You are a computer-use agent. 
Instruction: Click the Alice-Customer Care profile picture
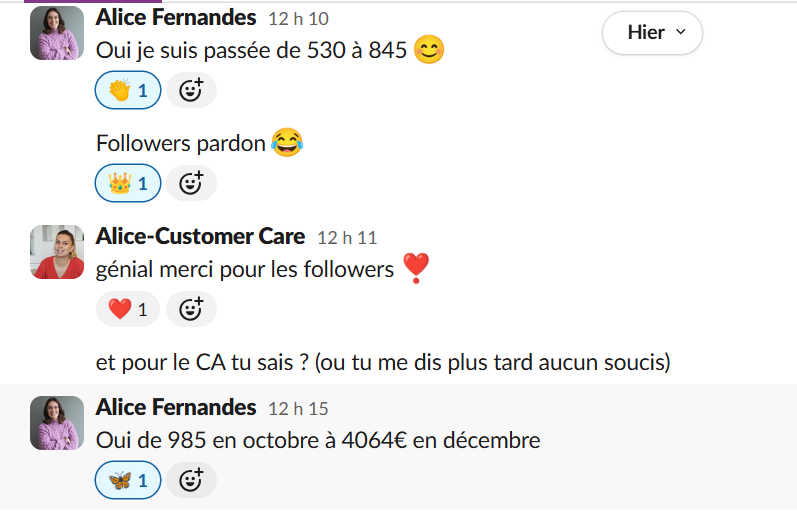pyautogui.click(x=57, y=251)
